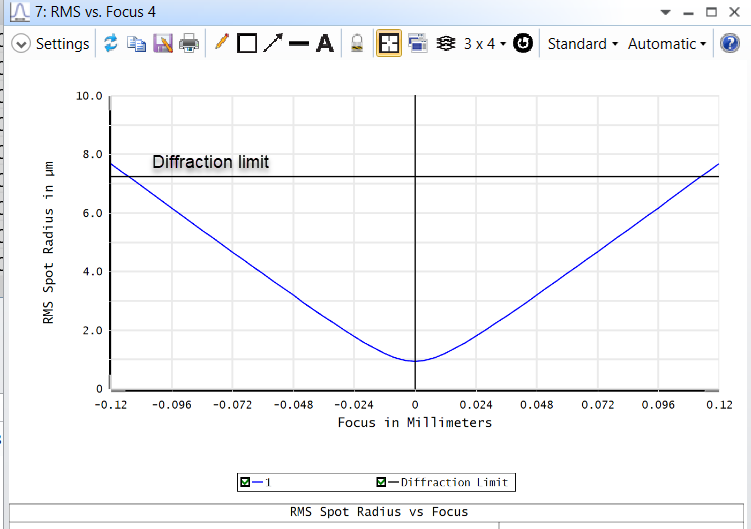Click the 'Diffraction limit' annotation text
This screenshot has width=751, height=529.
tap(211, 162)
